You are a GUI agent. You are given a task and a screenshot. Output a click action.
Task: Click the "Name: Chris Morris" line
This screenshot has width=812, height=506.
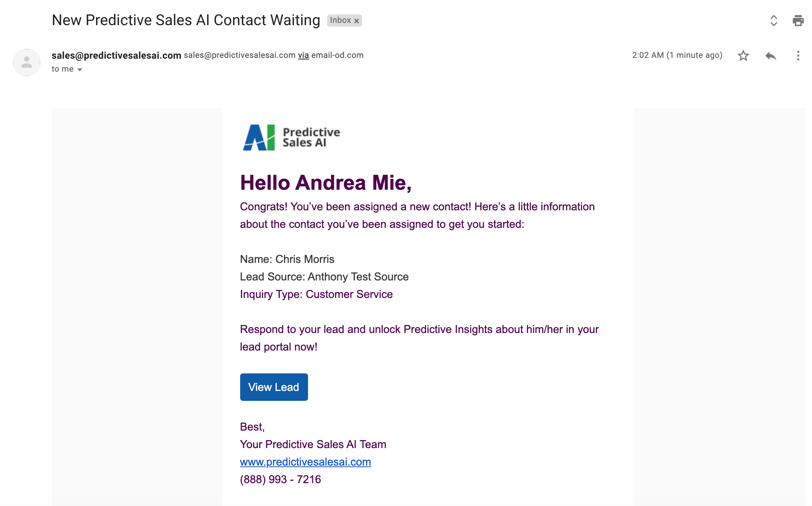coord(287,259)
